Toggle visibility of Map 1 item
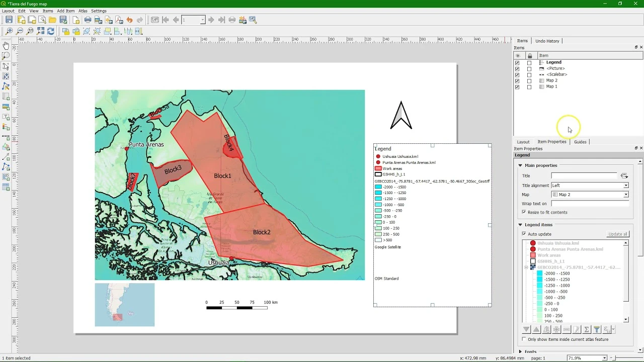Image resolution: width=644 pixels, height=362 pixels. click(517, 87)
